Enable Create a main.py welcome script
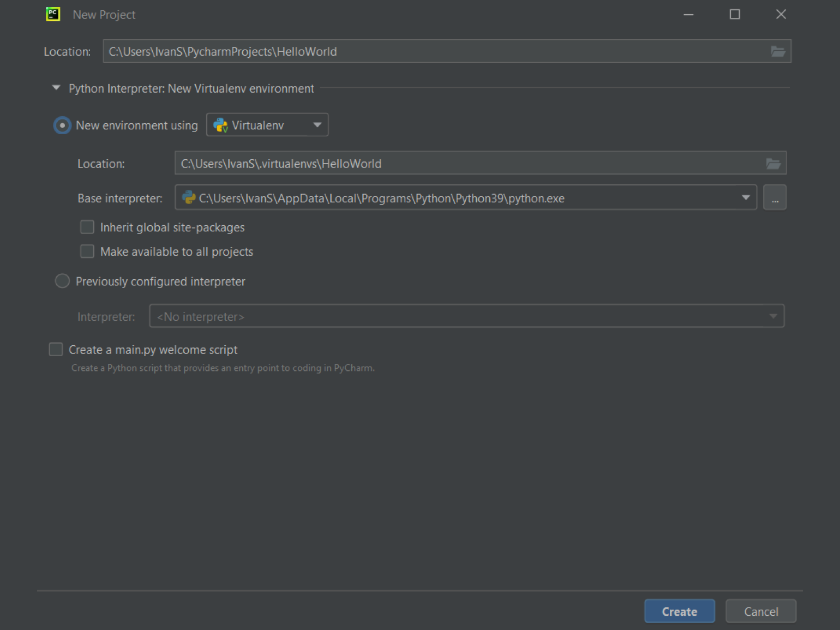840x630 pixels. point(56,350)
